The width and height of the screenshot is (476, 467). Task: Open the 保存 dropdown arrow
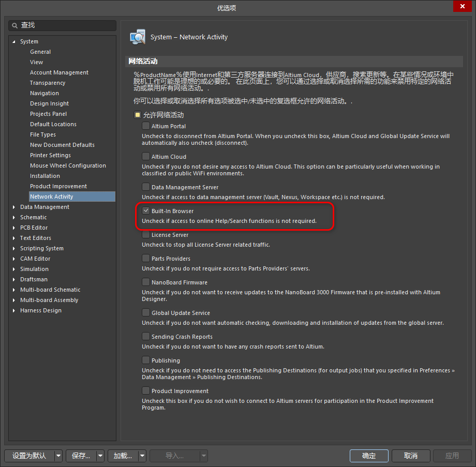pos(100,456)
